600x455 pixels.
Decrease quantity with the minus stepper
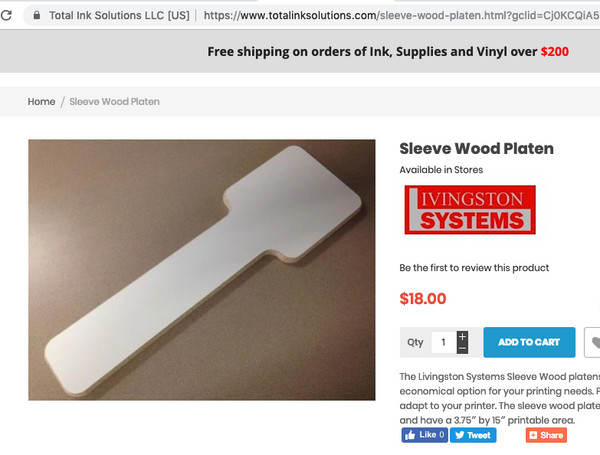(x=462, y=348)
